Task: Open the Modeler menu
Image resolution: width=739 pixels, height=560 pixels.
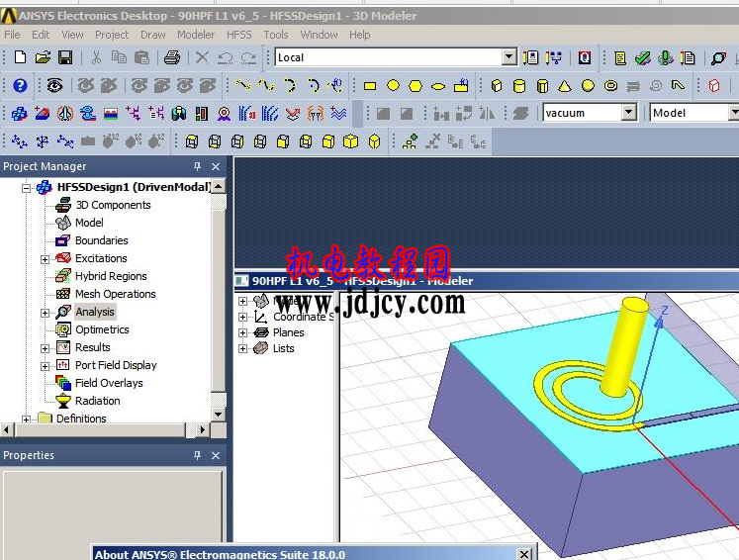Action: (x=196, y=35)
